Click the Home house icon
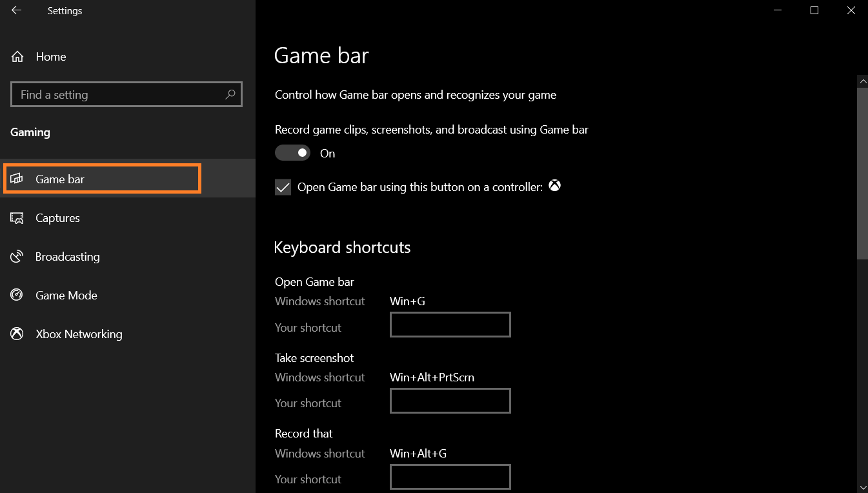This screenshot has height=493, width=868. pos(17,57)
